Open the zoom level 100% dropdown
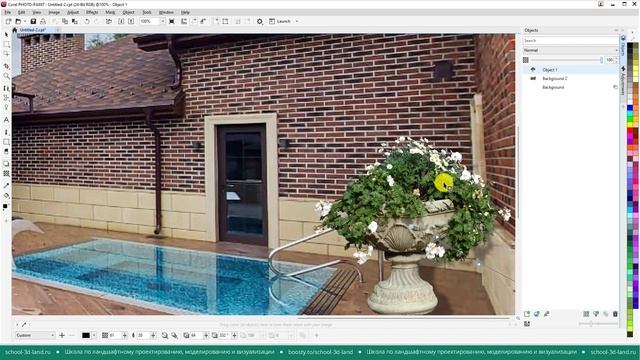The image size is (640, 360). [x=162, y=21]
